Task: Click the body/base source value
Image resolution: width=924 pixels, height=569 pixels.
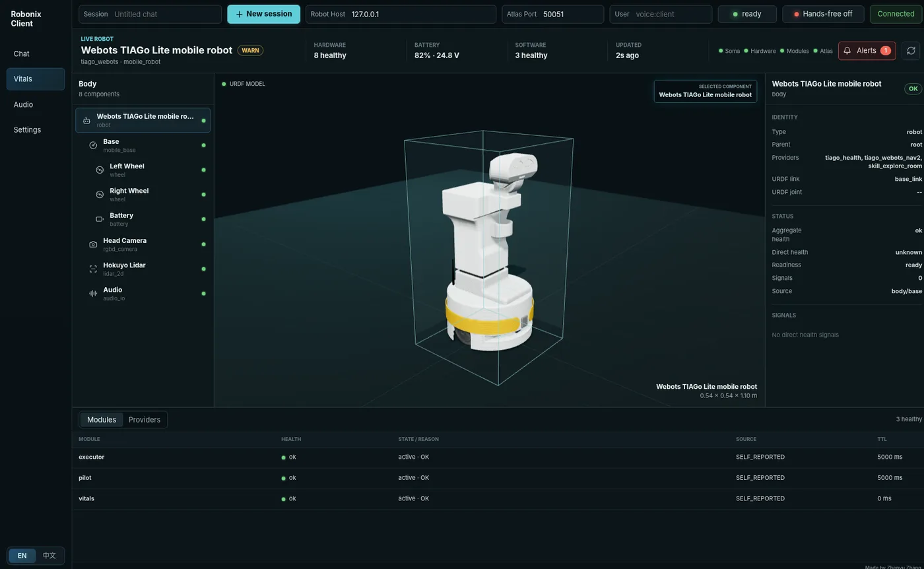Action: coord(907,291)
